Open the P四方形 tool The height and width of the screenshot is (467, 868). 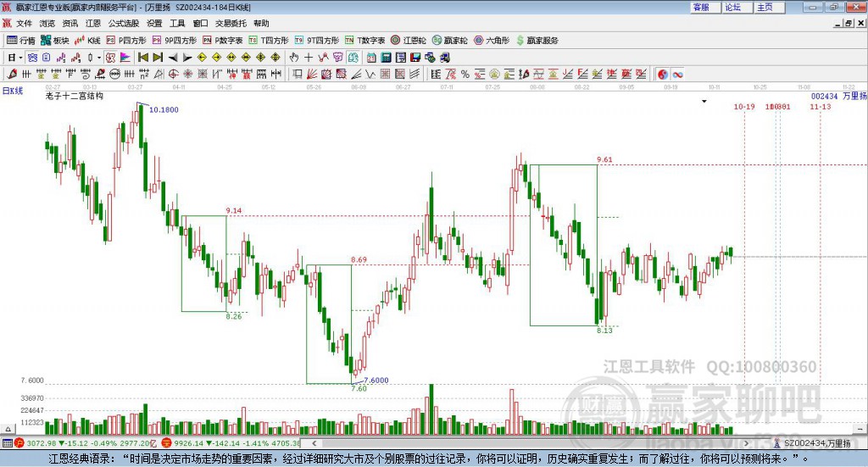pos(126,41)
